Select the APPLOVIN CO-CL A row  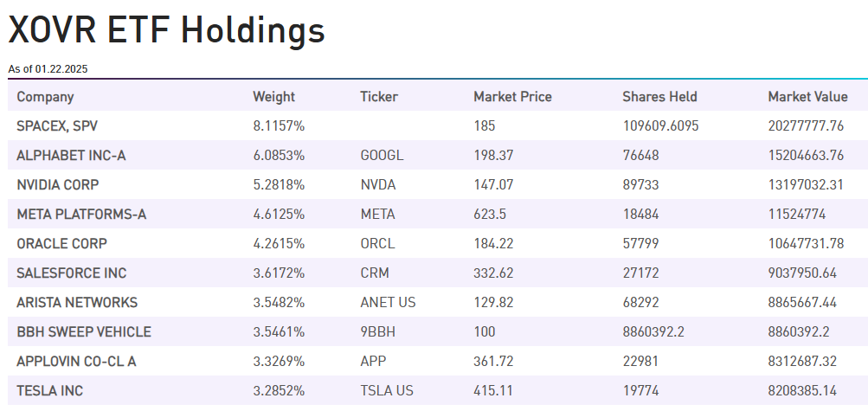76,362
